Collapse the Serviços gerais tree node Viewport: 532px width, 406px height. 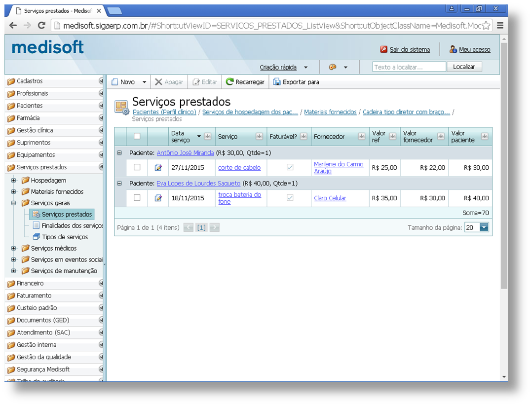(14, 203)
